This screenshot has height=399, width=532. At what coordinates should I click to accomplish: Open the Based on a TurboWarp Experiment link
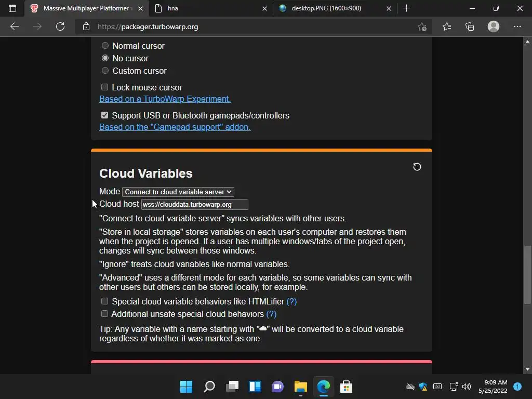click(165, 99)
